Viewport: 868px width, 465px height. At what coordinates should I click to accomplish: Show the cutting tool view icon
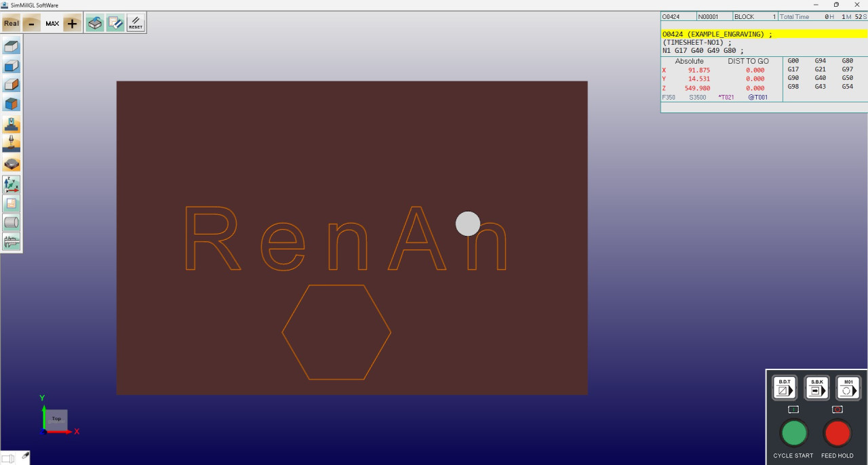12,143
